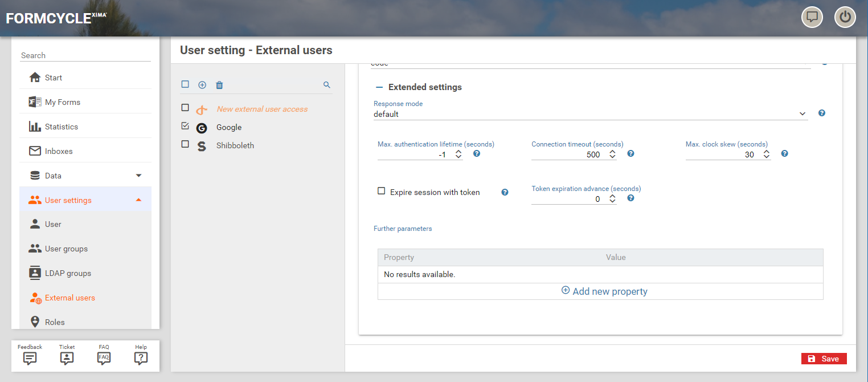Tick the Shibboleth entry checkbox
Viewport: 868px width, 382px height.
coord(185,144)
